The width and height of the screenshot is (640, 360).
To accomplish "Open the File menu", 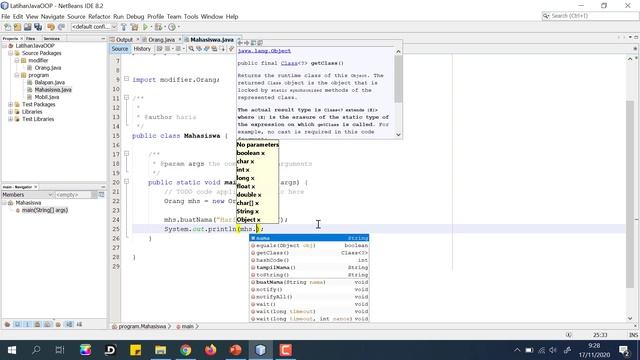I will pyautogui.click(x=5, y=16).
